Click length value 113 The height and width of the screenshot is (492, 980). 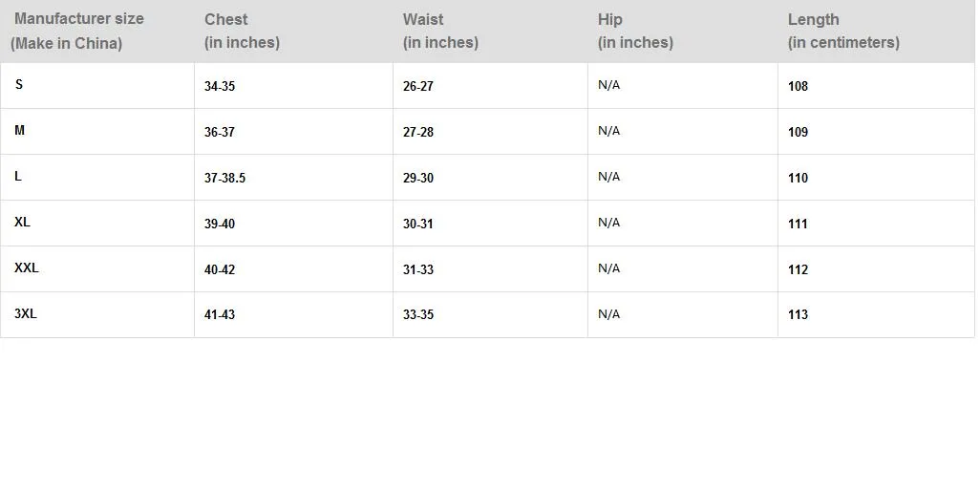coord(798,314)
